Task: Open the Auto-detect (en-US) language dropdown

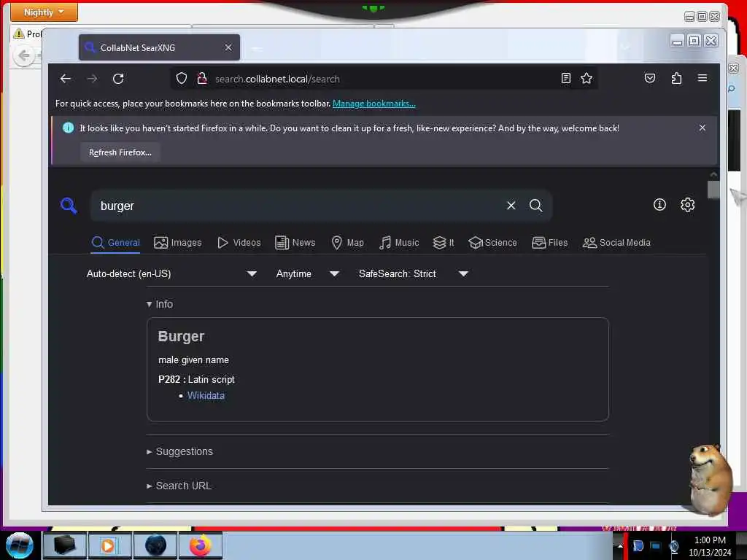Action: tap(171, 274)
